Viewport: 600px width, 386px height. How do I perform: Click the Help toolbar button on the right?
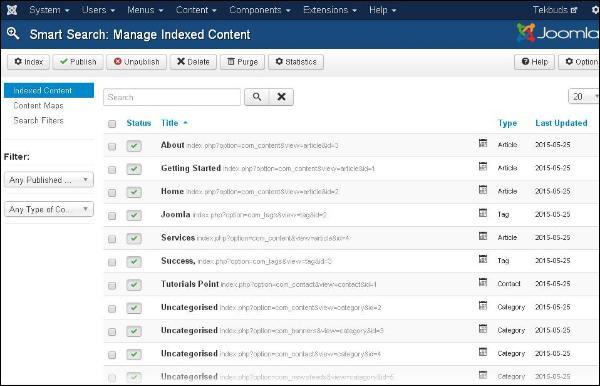pyautogui.click(x=534, y=62)
